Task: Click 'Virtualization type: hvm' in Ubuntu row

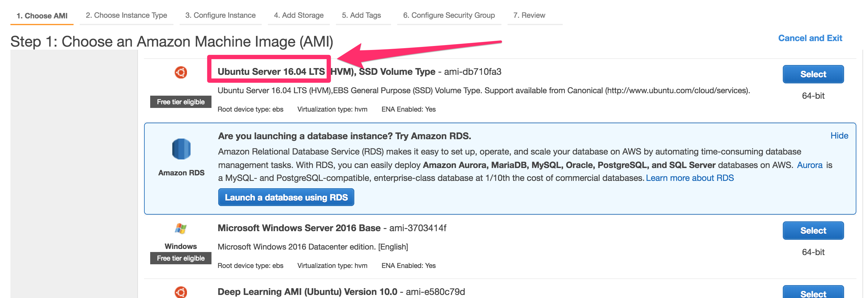Action: click(332, 109)
